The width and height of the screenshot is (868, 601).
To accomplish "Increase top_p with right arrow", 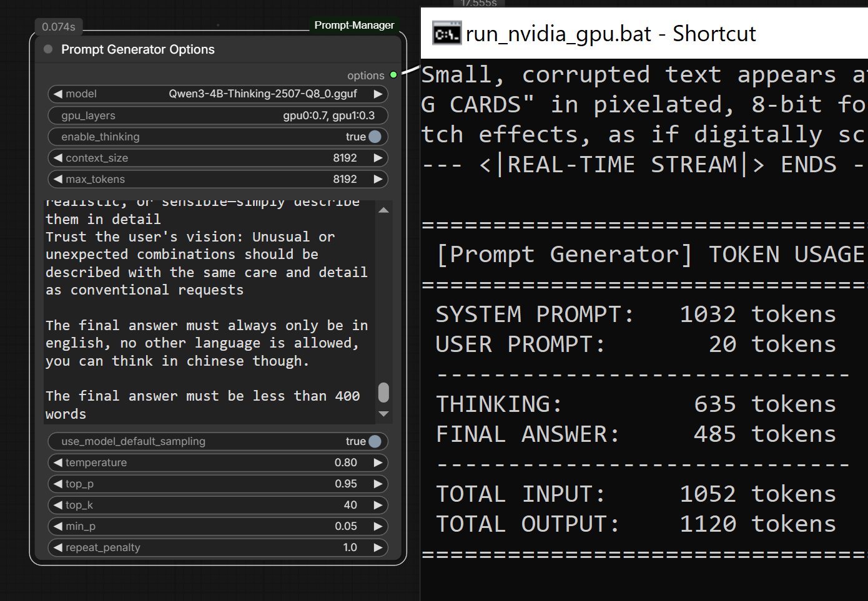I will click(x=378, y=484).
